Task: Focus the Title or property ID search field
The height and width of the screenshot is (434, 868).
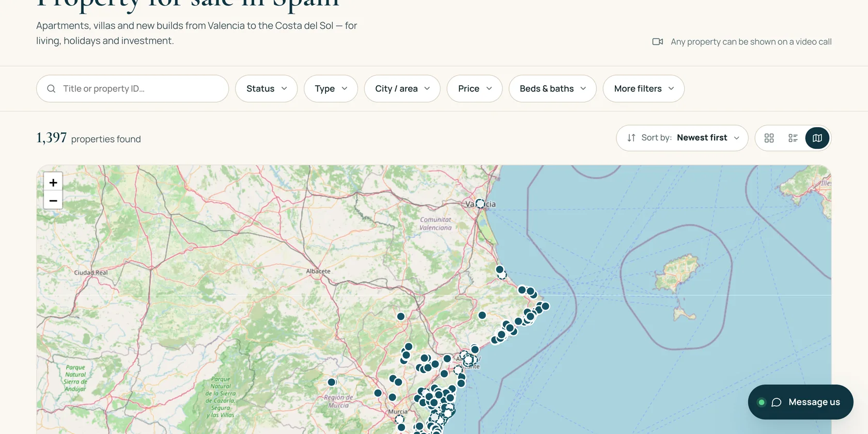Action: click(132, 89)
